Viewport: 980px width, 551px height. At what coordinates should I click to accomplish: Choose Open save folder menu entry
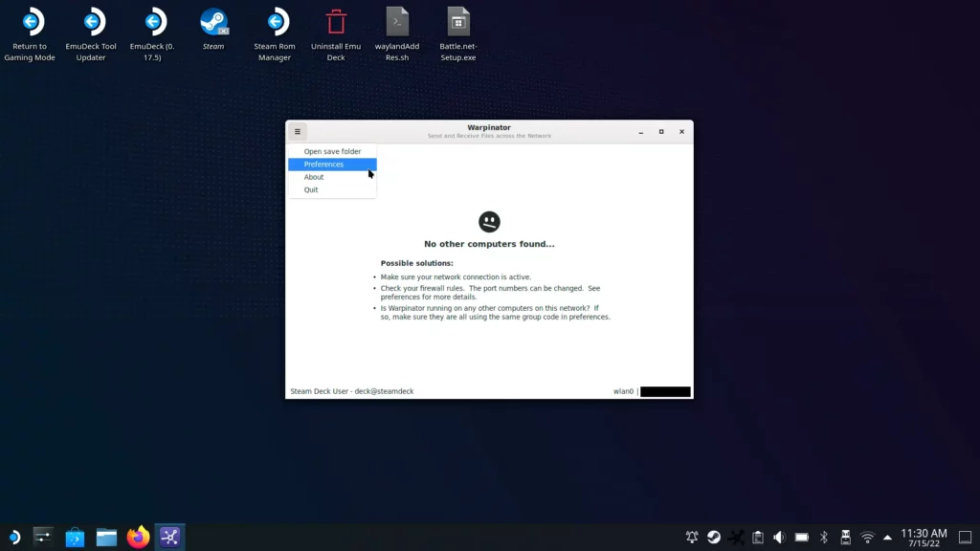332,151
